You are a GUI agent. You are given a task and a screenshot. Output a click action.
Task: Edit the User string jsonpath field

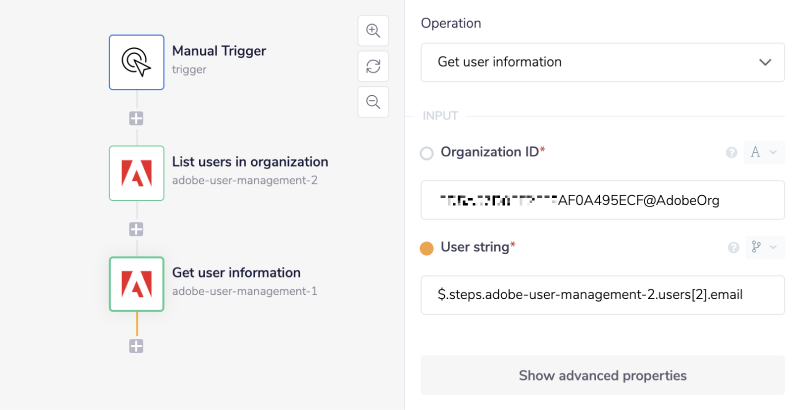[x=603, y=295]
